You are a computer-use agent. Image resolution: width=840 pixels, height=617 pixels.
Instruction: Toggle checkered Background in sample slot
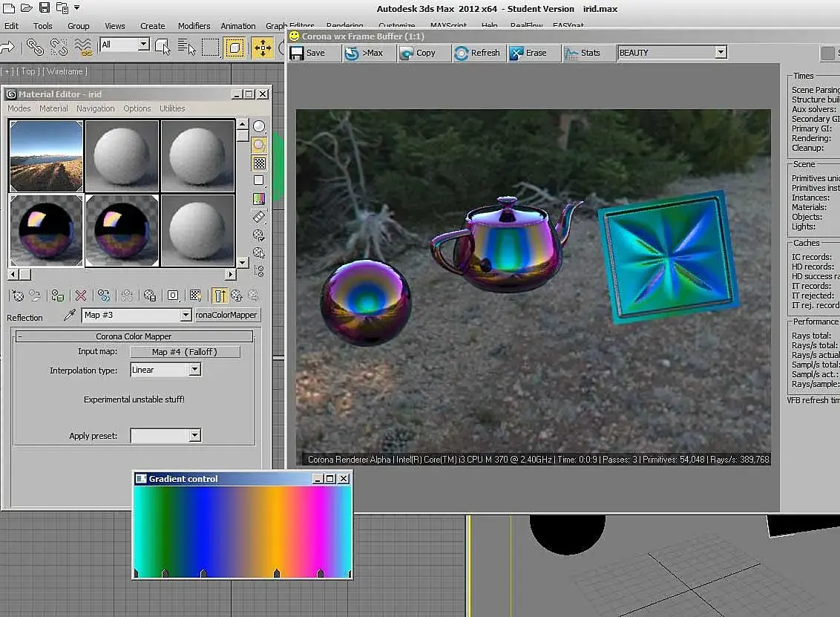point(259,163)
